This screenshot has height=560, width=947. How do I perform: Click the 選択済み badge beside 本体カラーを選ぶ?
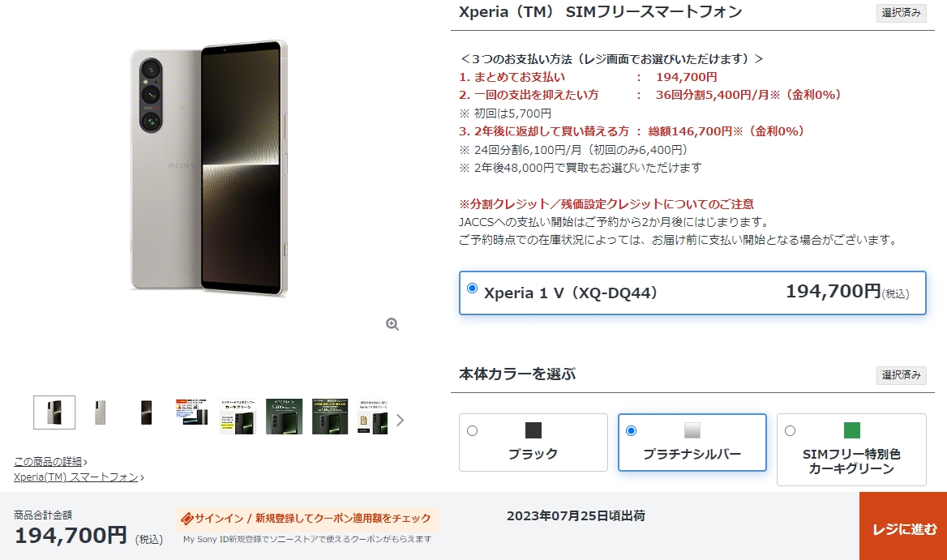pos(901,375)
